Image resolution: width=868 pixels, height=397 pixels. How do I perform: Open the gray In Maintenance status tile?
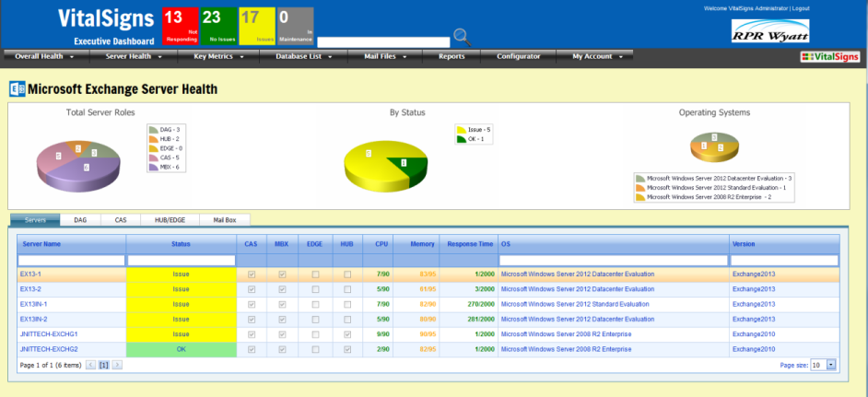click(295, 26)
